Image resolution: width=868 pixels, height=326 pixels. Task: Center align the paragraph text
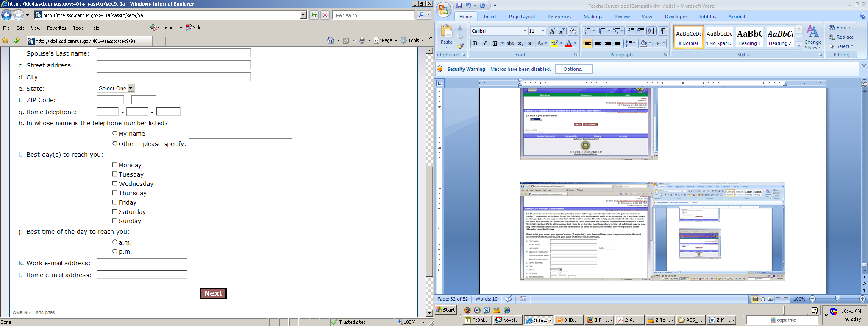tap(598, 43)
